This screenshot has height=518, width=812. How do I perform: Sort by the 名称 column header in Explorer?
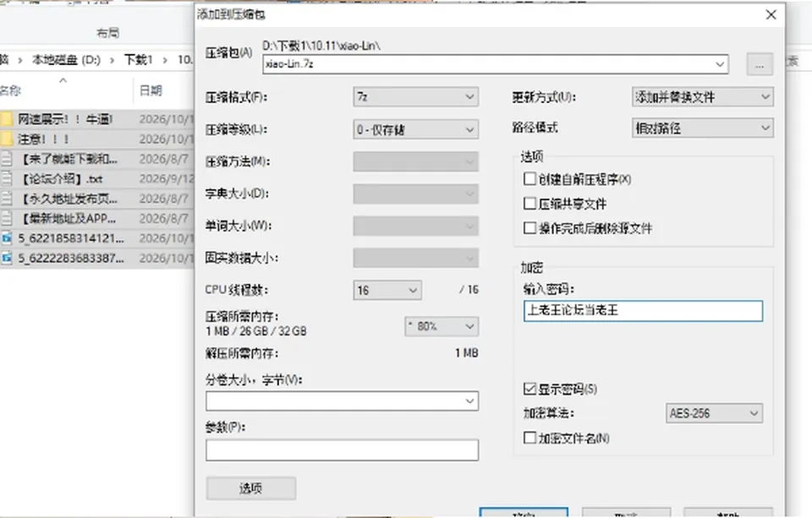point(10,90)
